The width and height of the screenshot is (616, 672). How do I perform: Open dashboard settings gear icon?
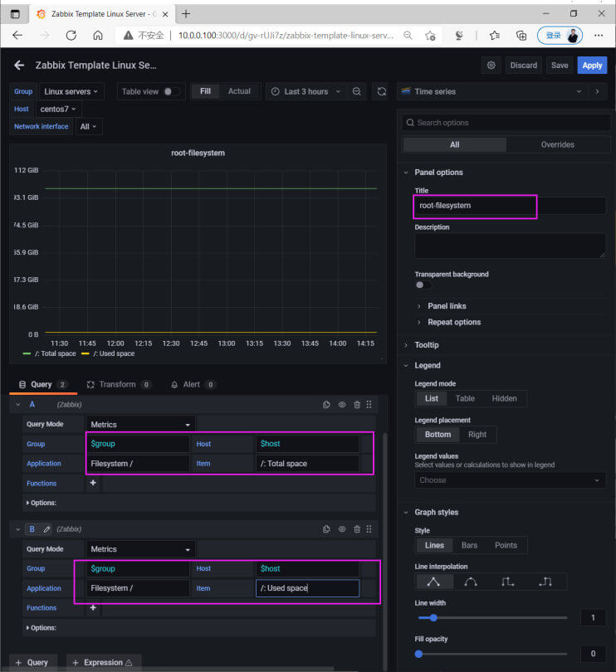[491, 66]
